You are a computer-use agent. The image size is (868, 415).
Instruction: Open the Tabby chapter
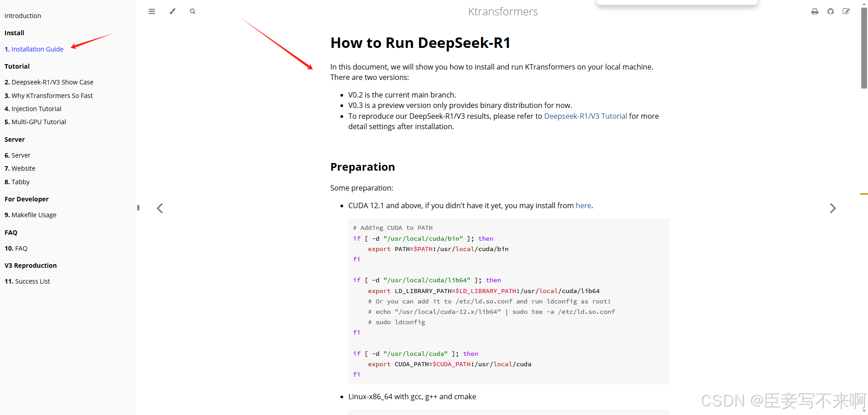17,182
